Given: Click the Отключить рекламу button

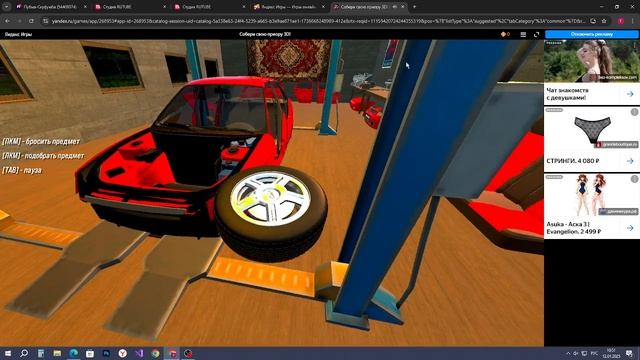Looking at the screenshot, I should point(591,34).
